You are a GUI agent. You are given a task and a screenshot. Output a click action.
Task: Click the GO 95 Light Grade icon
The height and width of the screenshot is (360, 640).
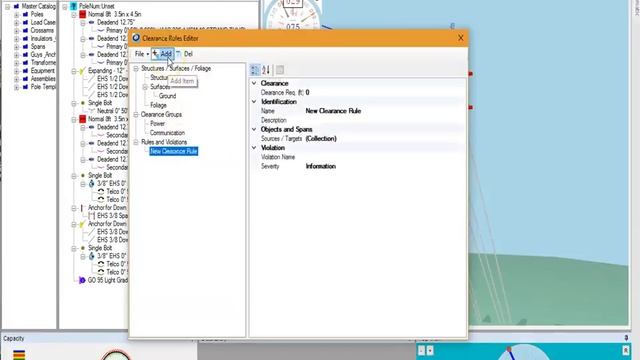coord(82,280)
